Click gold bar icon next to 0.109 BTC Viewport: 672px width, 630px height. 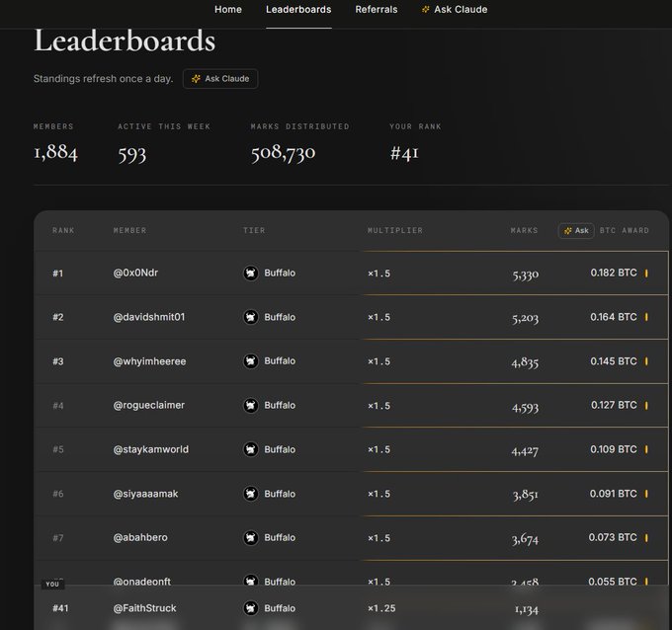tap(646, 449)
